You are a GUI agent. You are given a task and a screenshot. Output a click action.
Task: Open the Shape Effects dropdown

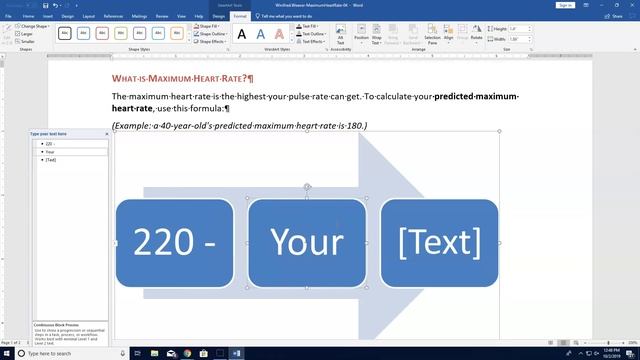click(x=210, y=41)
